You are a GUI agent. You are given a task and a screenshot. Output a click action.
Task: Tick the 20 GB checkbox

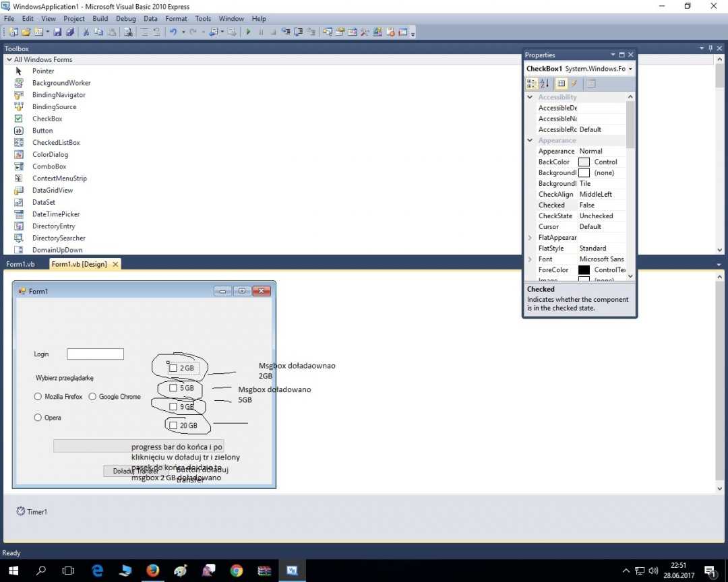click(173, 426)
